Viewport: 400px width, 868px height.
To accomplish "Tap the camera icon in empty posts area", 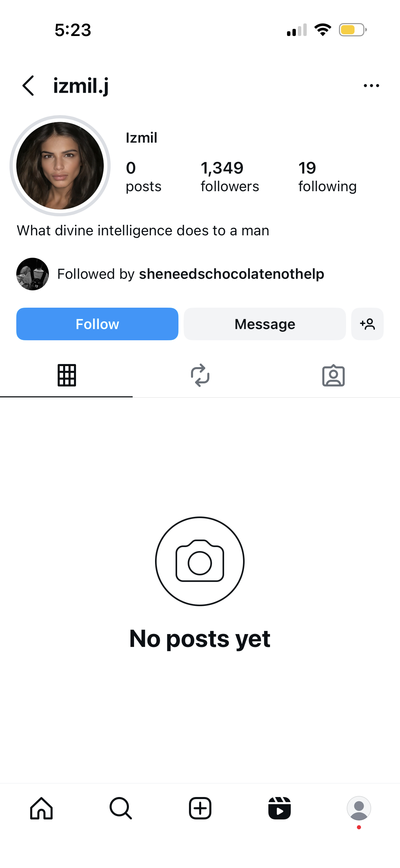I will click(x=200, y=561).
